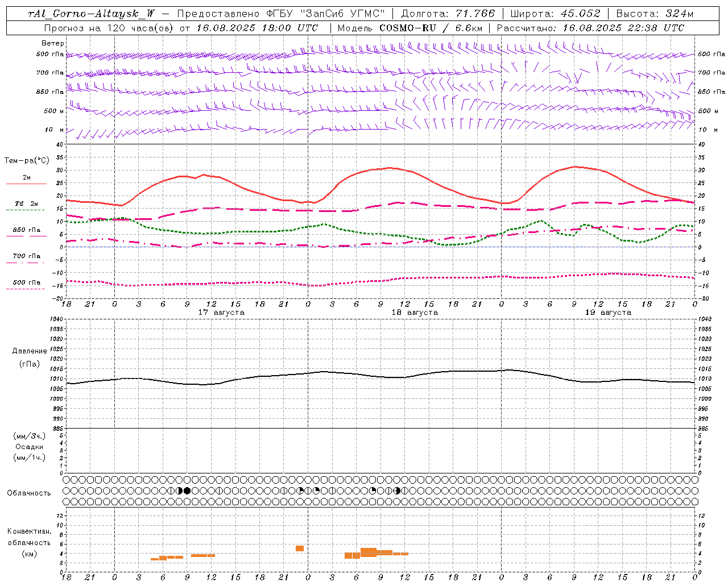
Task: Click the red 2м temperature legend line
Action: (x=26, y=184)
